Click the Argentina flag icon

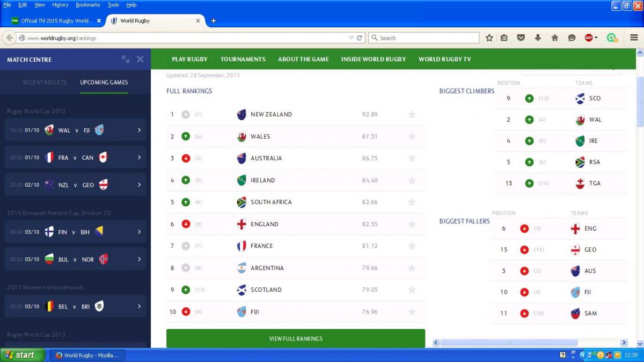click(x=241, y=268)
